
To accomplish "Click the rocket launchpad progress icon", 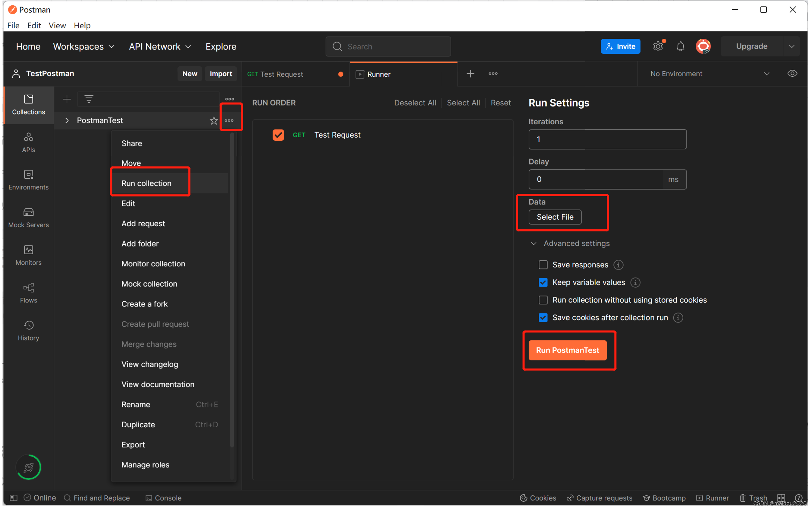I will 29,467.
